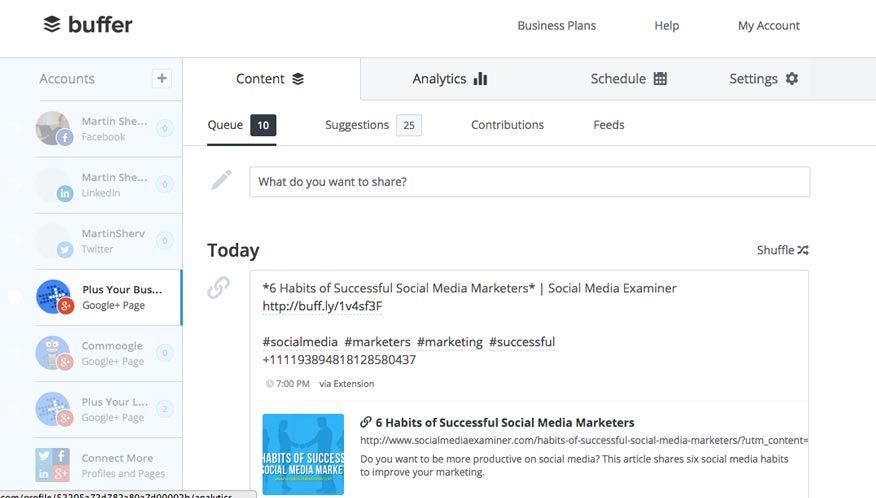
Task: Switch to the Analytics tab
Action: pos(450,79)
